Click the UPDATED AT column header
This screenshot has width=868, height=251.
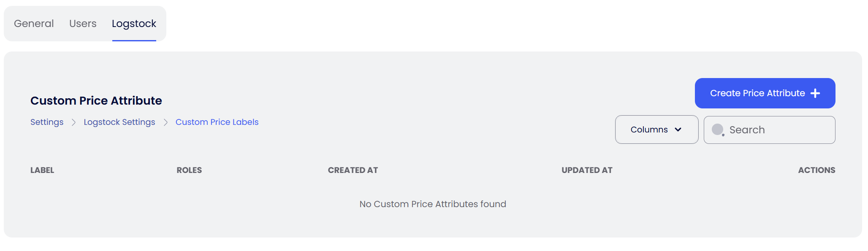pos(587,170)
